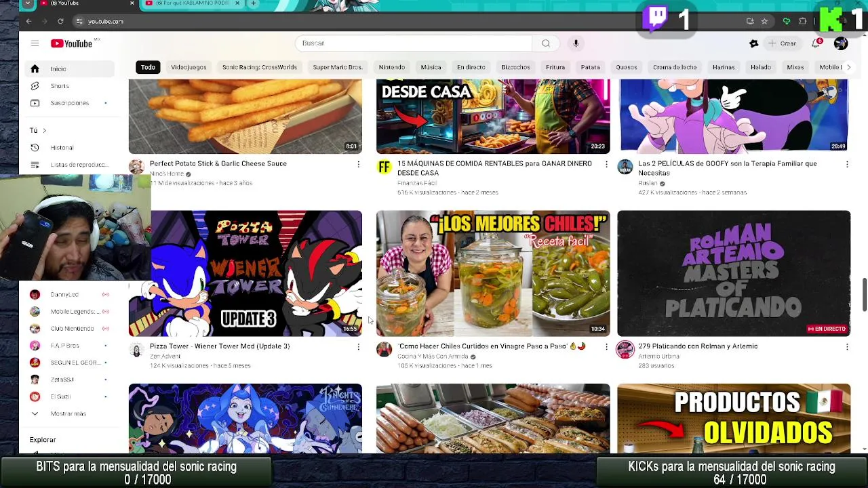Click the Crear button

pos(782,43)
